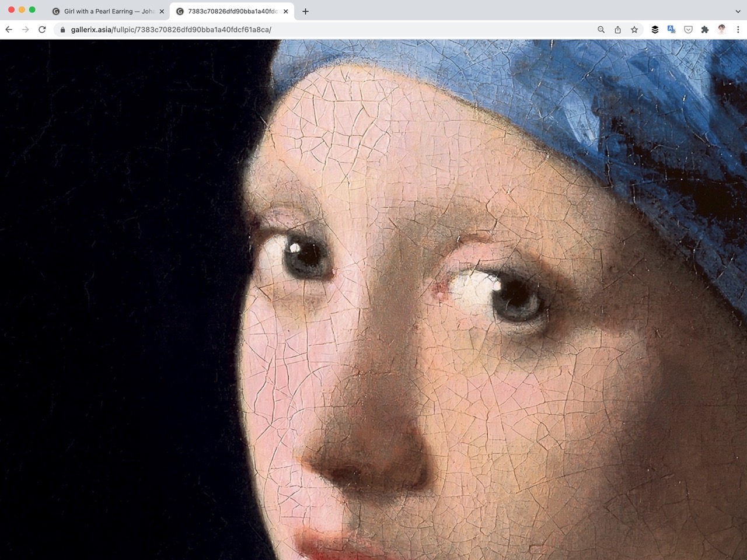Close the Girl with a Pearl Earring tab
Image resolution: width=747 pixels, height=560 pixels.
pyautogui.click(x=162, y=11)
